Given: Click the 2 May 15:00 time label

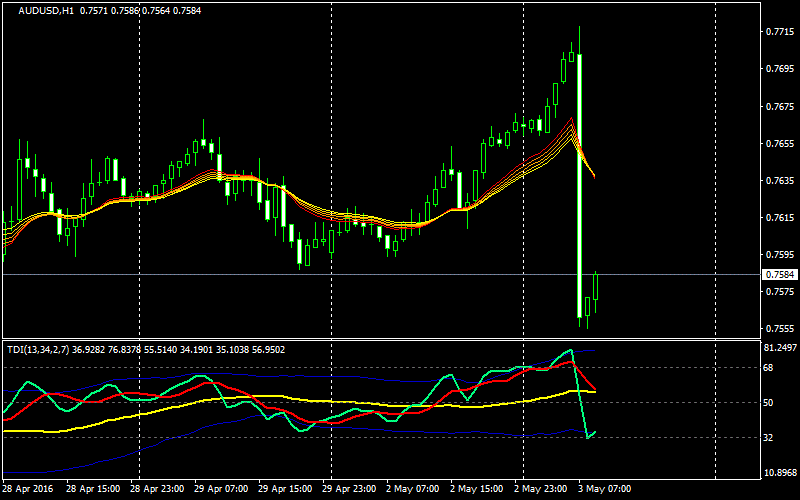Looking at the screenshot, I should click(476, 490).
